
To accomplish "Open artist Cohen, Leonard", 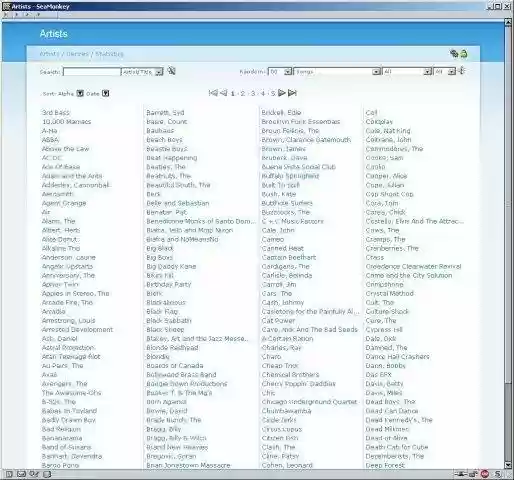I will [287, 465].
